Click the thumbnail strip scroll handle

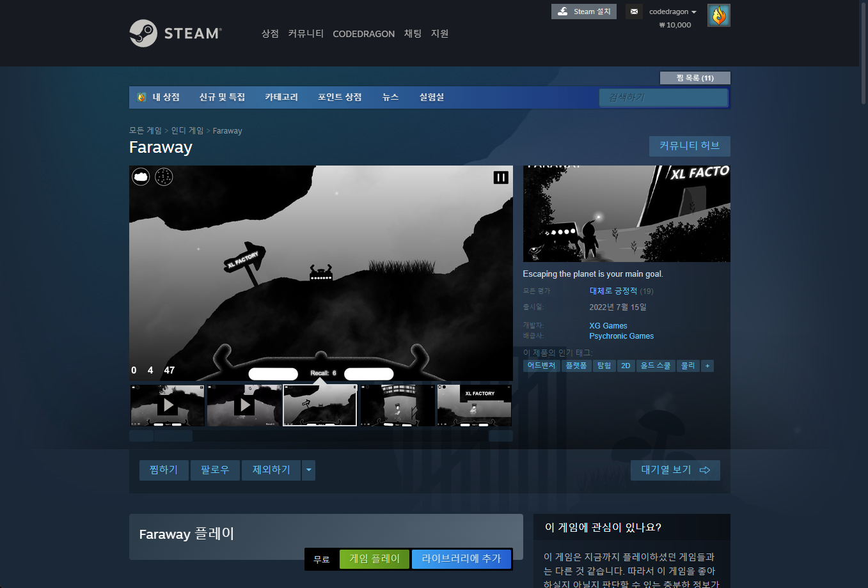173,436
